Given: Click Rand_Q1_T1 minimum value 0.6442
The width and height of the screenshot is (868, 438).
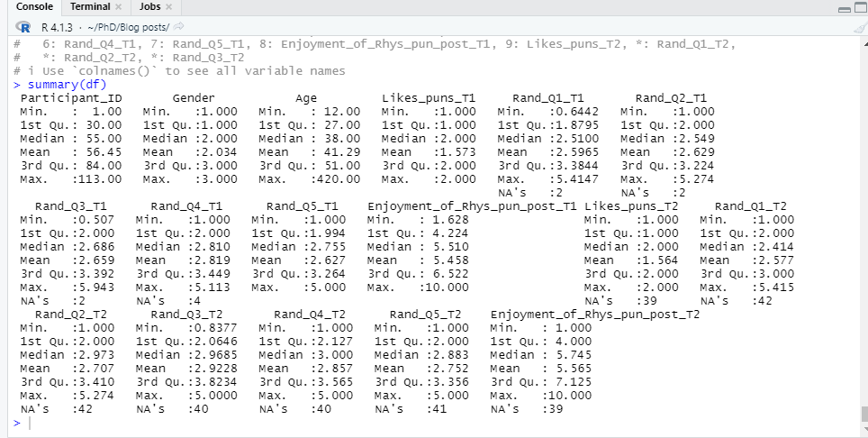Looking at the screenshot, I should [577, 112].
